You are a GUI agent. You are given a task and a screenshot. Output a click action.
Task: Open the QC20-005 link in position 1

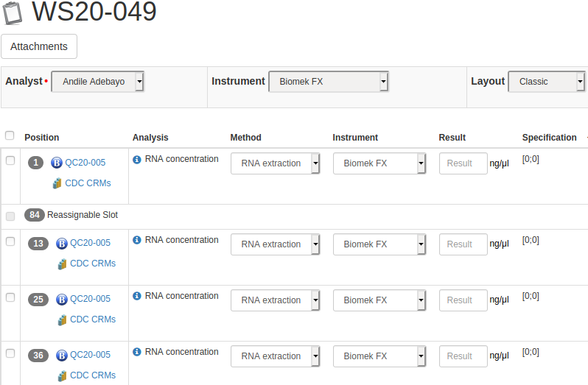pyautogui.click(x=85, y=163)
